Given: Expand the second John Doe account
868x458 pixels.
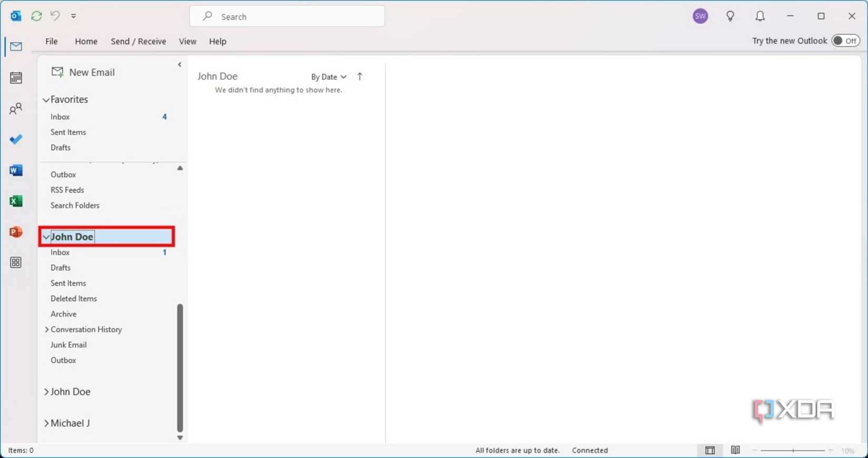Looking at the screenshot, I should [46, 392].
